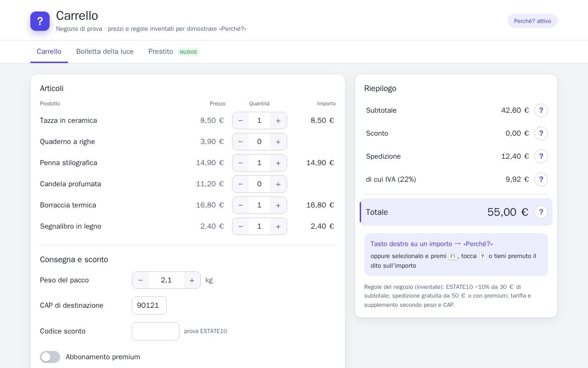
Task: Click the CAP di destinazione field
Action: click(x=149, y=305)
